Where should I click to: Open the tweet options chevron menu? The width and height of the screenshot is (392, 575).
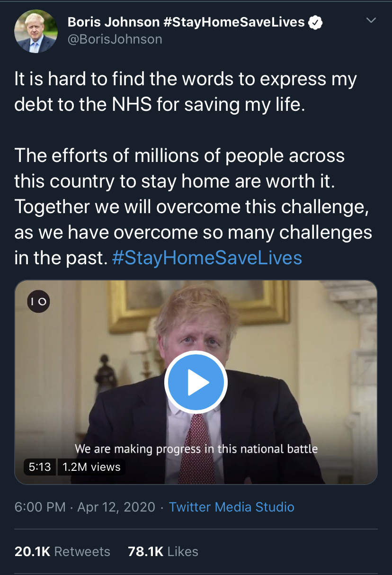tap(371, 20)
